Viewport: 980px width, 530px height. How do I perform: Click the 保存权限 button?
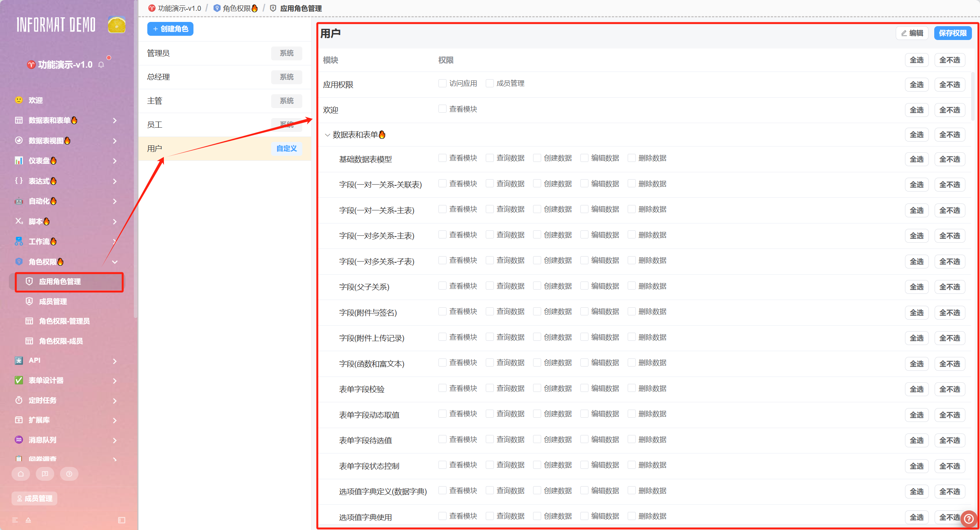(952, 33)
